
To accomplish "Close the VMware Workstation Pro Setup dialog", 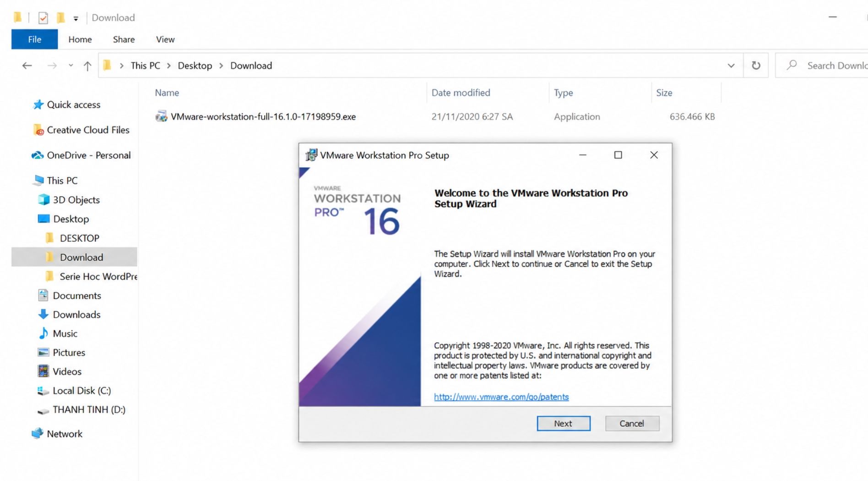I will pyautogui.click(x=654, y=155).
